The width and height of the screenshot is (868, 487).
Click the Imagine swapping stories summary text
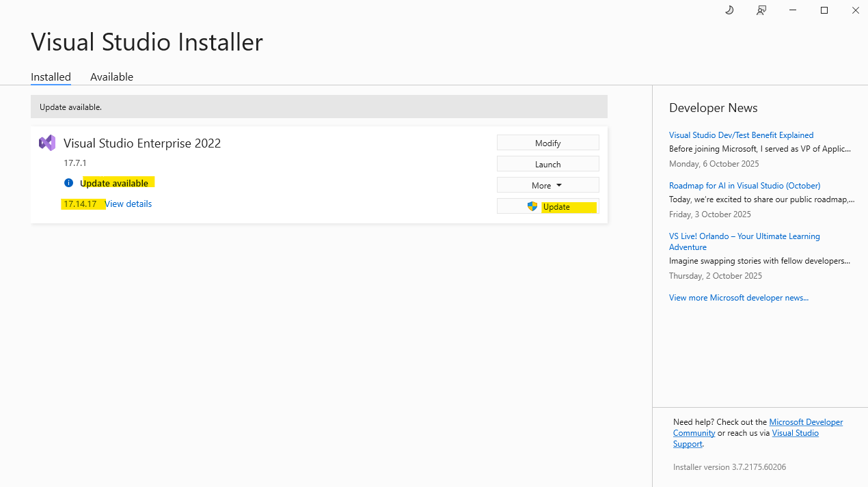pyautogui.click(x=761, y=260)
